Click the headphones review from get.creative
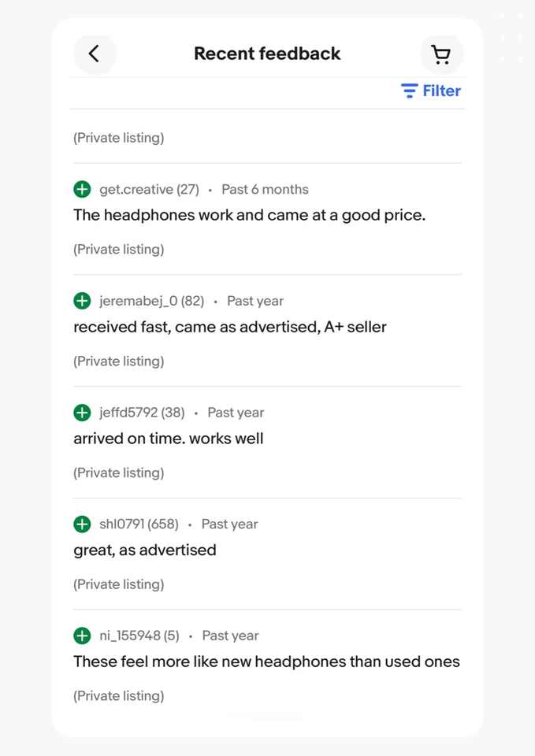535x756 pixels. pos(249,215)
